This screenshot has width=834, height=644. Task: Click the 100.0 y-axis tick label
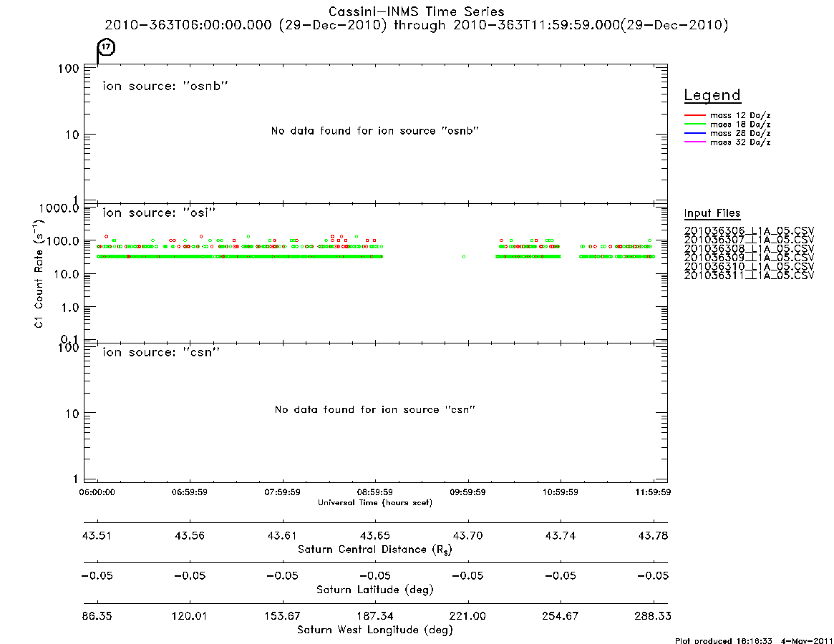(x=63, y=241)
